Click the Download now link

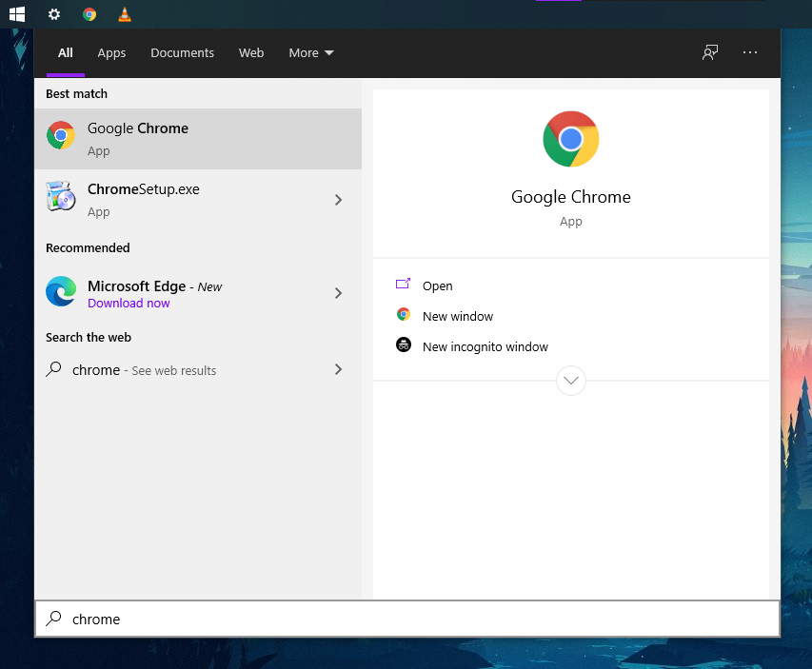point(129,304)
